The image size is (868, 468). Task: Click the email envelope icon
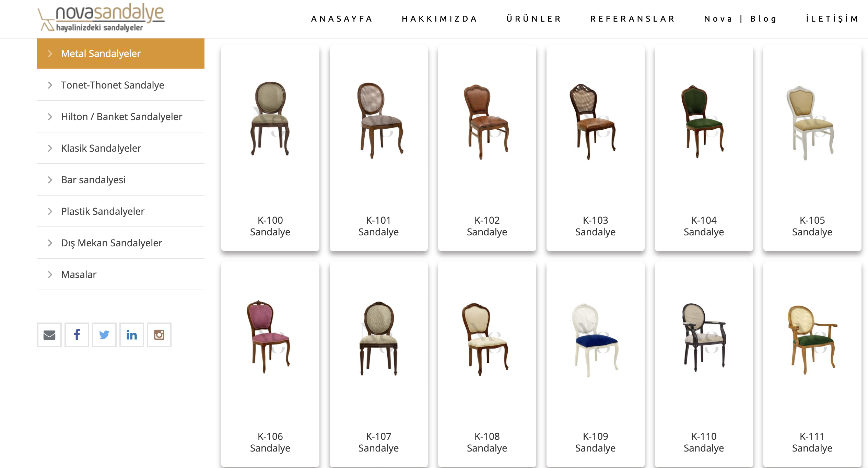tap(49, 335)
